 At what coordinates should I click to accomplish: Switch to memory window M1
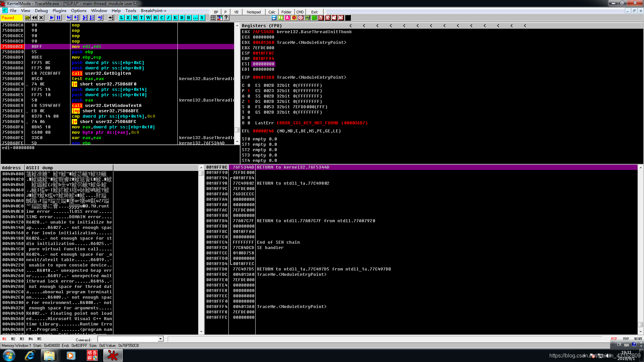[4, 339]
